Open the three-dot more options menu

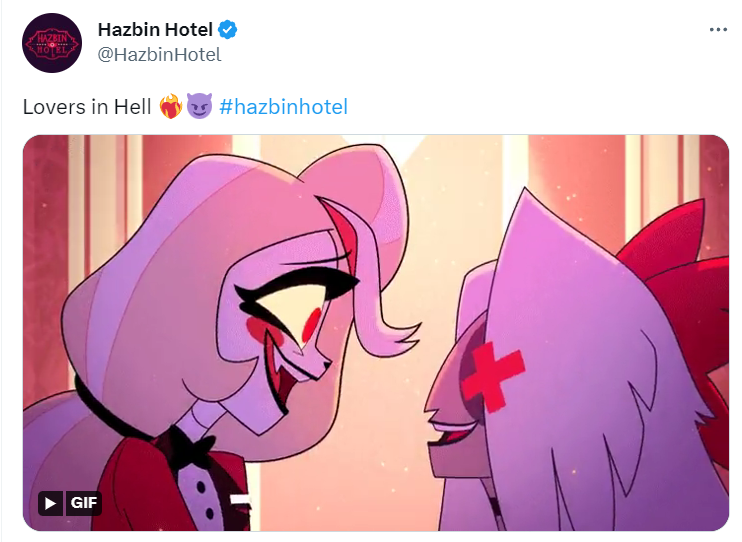(718, 30)
